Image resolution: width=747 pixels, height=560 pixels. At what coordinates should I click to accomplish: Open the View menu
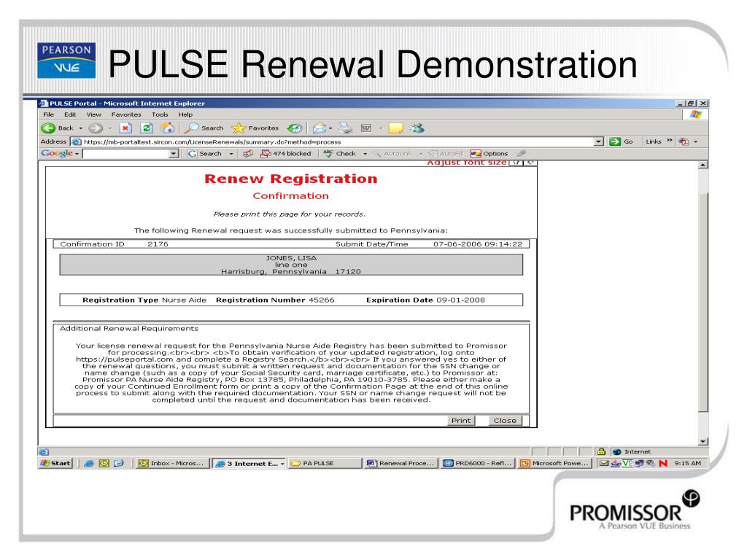tap(94, 114)
